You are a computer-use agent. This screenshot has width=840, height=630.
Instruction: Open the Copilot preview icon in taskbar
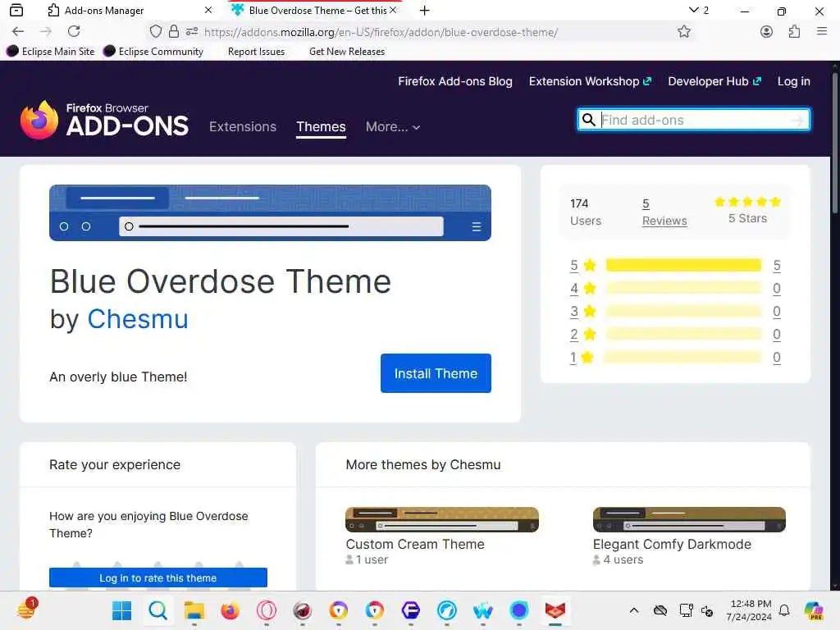(x=814, y=610)
